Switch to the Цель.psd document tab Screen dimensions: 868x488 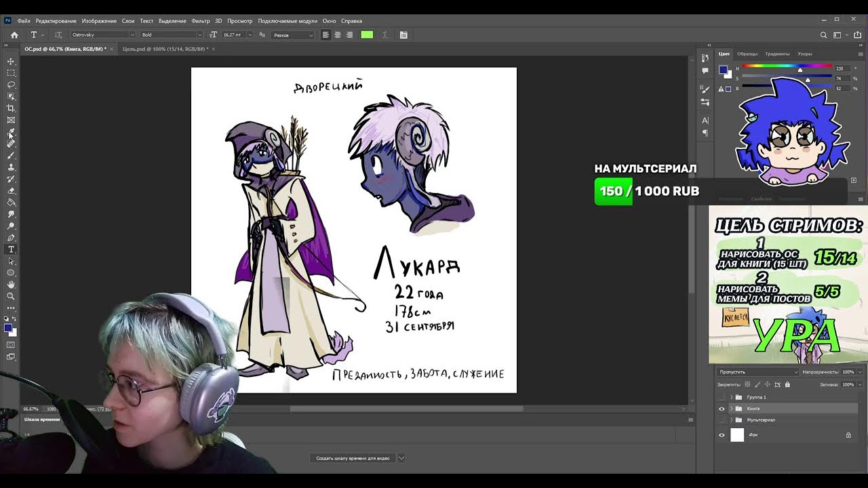click(x=165, y=49)
